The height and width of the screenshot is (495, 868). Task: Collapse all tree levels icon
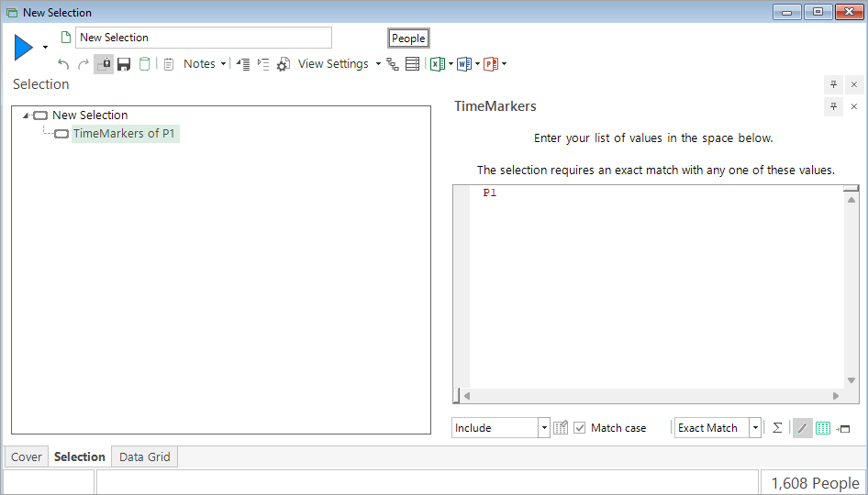[243, 64]
